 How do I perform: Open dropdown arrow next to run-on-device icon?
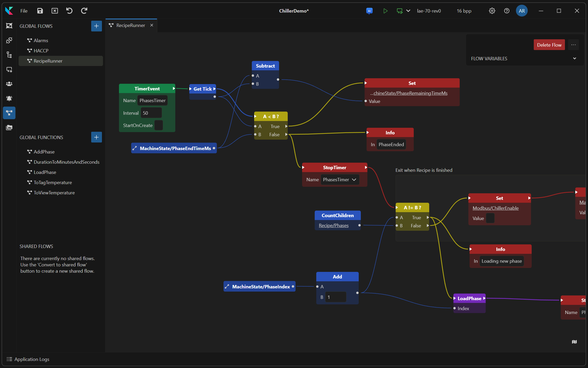pyautogui.click(x=408, y=11)
